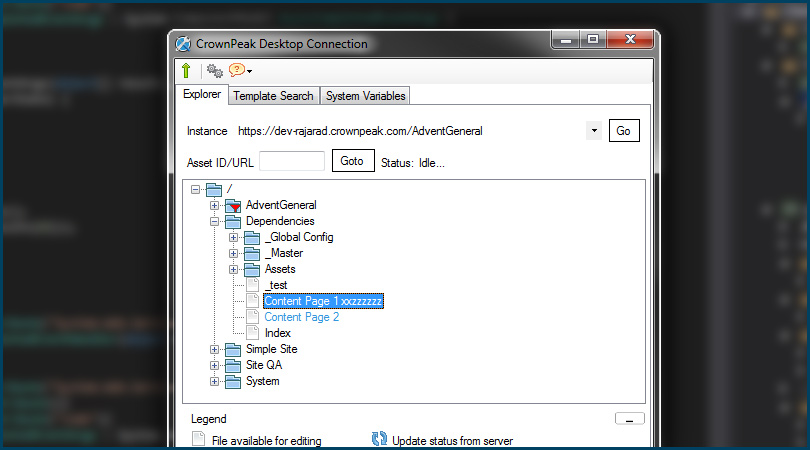Click the _Master folder icon
This screenshot has width=810, height=450.
point(252,254)
